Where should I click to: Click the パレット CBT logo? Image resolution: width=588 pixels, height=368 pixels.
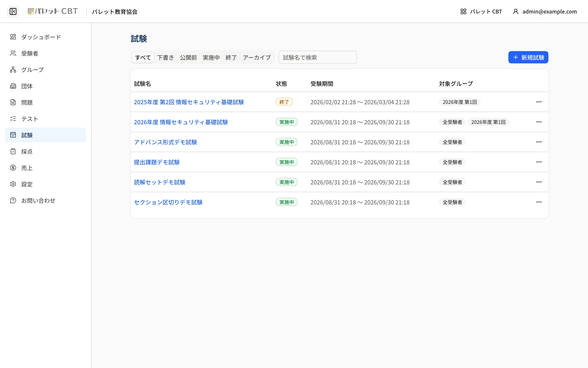53,11
